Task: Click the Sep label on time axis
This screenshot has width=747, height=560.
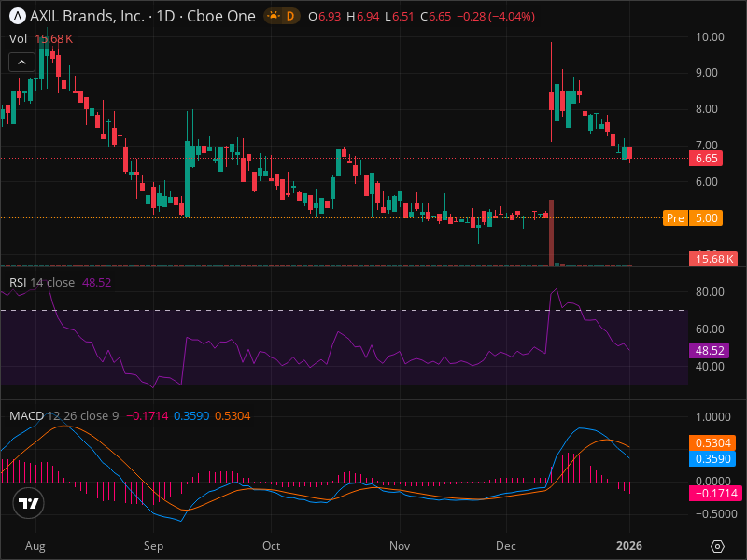Action: (153, 546)
